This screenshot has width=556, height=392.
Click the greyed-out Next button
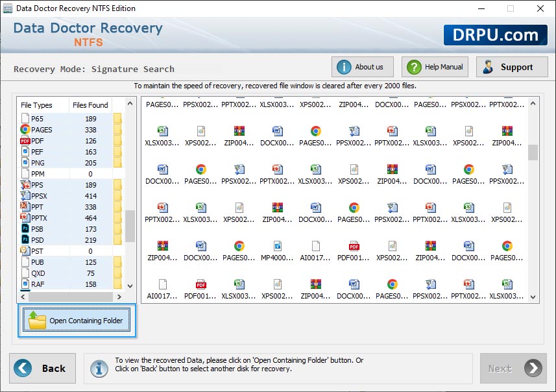tap(513, 368)
